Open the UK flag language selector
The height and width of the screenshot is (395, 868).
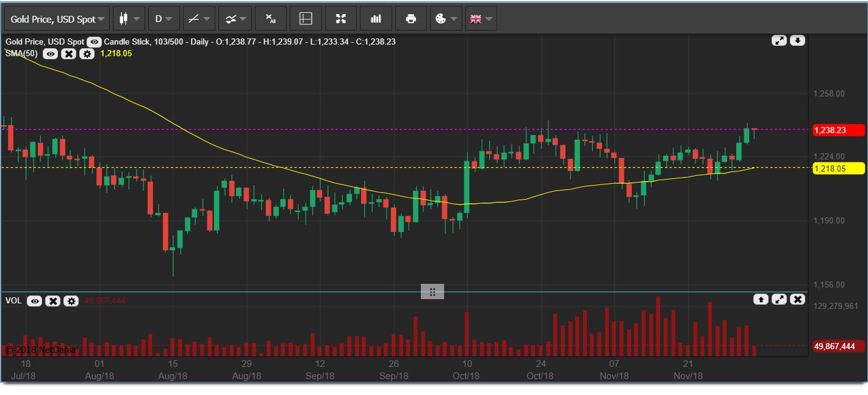pos(481,19)
